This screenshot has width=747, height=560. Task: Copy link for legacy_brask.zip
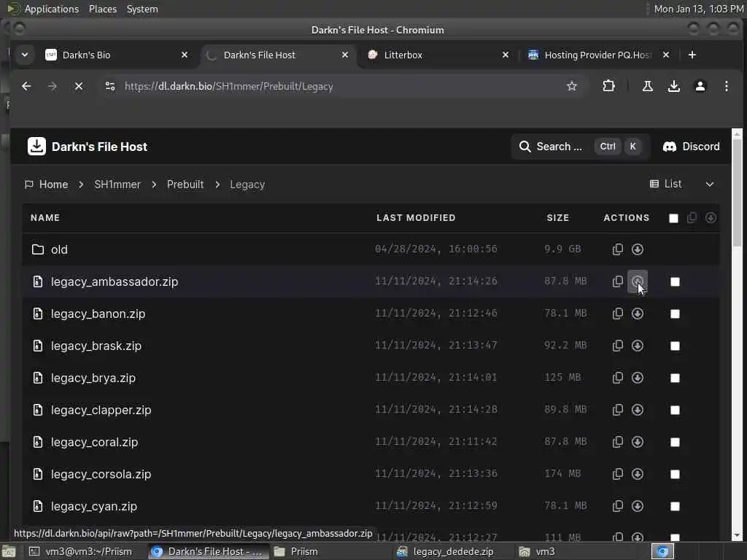coord(617,345)
